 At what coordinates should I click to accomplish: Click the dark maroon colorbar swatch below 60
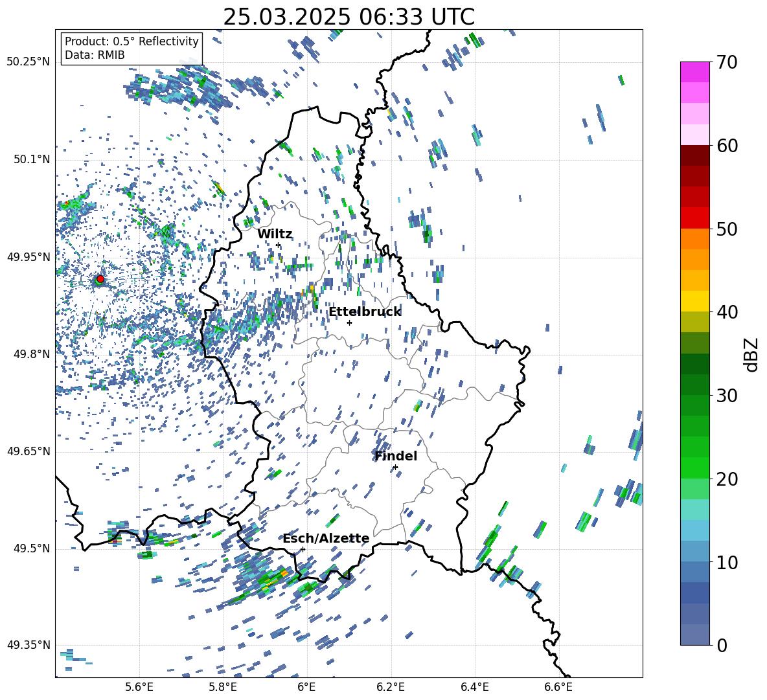(x=694, y=155)
